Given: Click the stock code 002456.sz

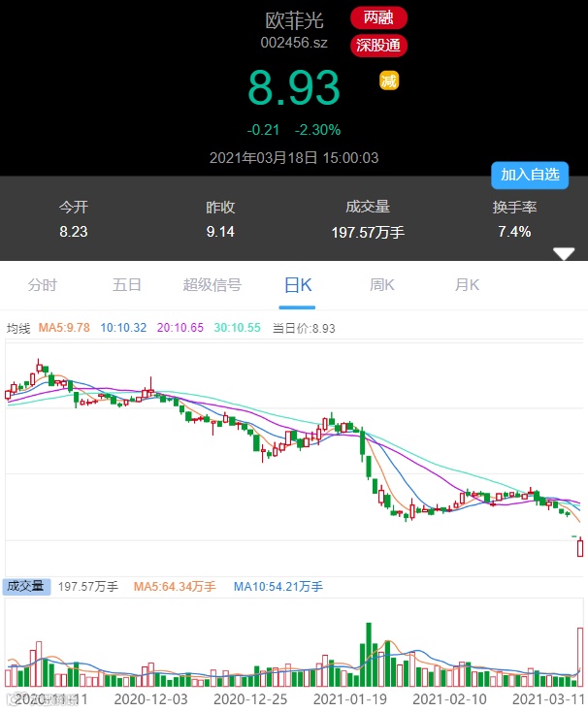Looking at the screenshot, I should pos(294,43).
